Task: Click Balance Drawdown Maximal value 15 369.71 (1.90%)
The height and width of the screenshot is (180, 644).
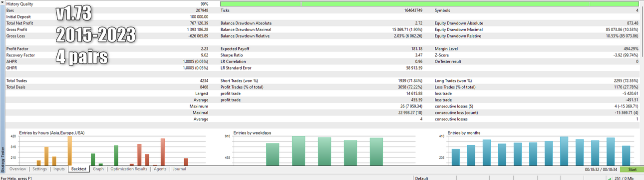Action: point(407,29)
